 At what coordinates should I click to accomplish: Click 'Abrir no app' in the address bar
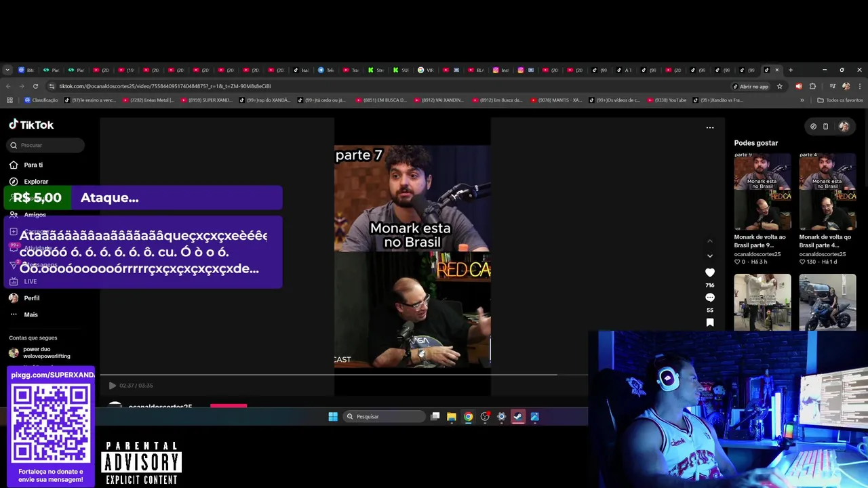(750, 86)
